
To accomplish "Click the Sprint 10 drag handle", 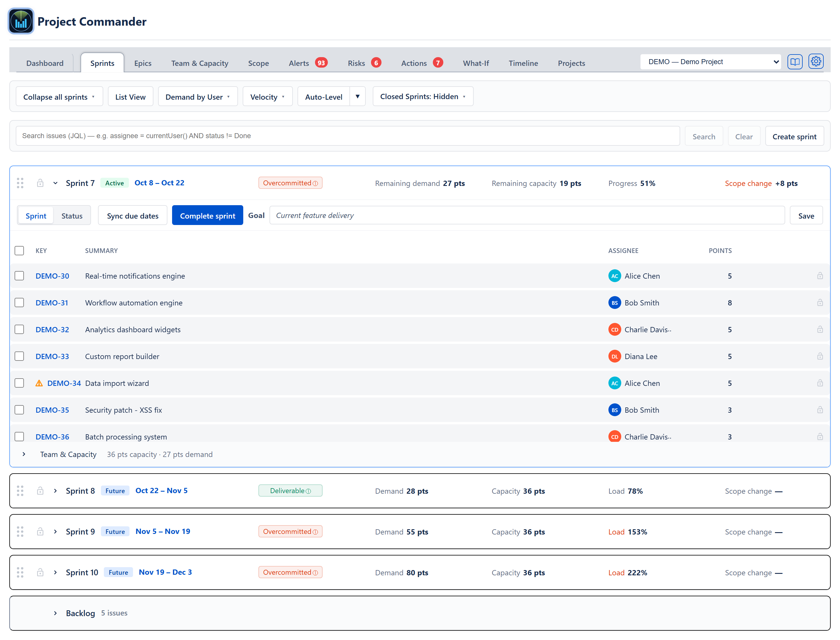I will pyautogui.click(x=20, y=573).
